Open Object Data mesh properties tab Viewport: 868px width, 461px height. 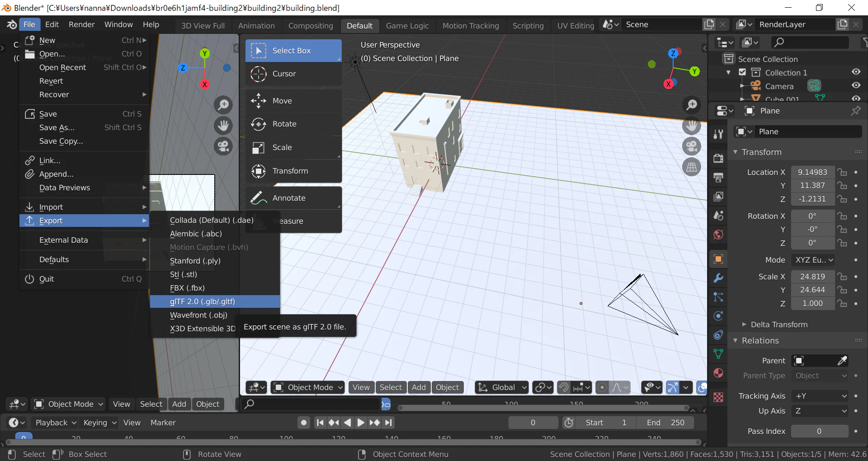pos(718,354)
